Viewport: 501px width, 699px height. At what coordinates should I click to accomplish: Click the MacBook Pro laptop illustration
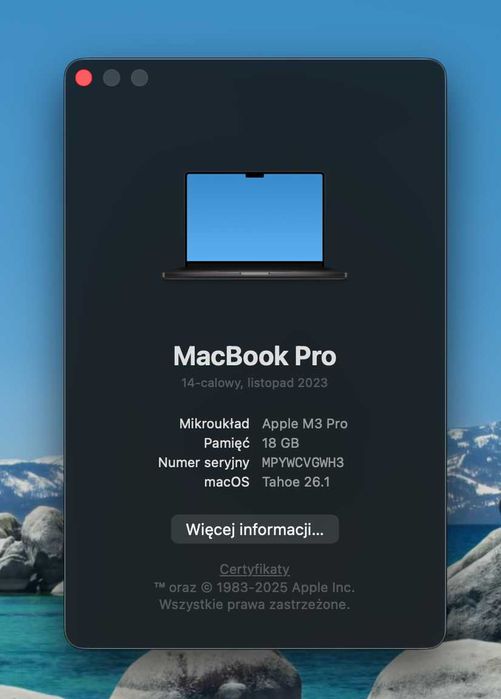[255, 226]
